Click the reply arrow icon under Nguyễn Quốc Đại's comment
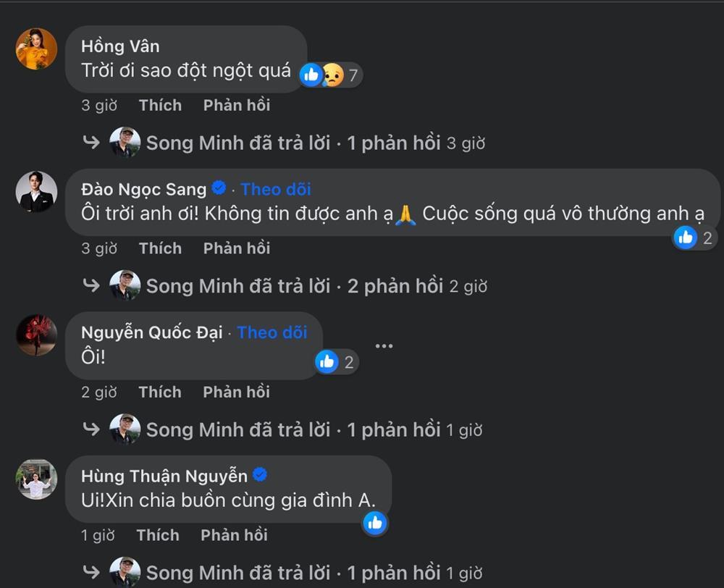 point(91,429)
